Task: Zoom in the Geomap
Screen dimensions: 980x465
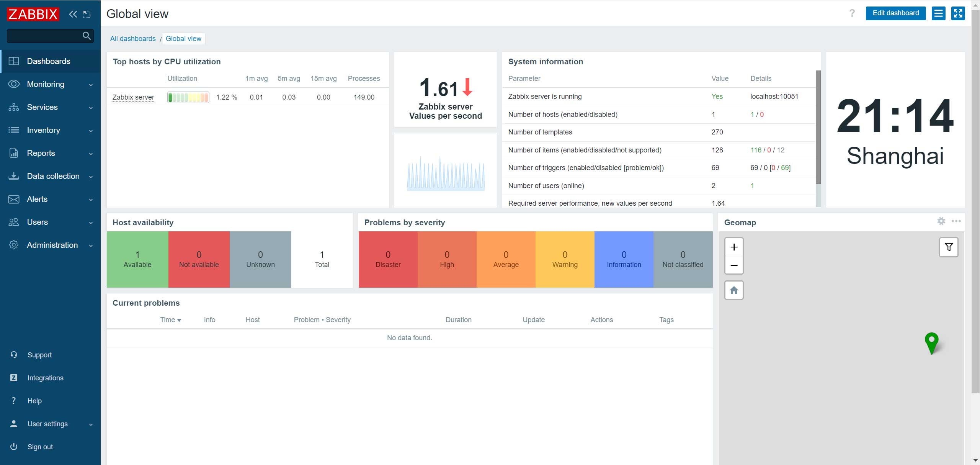Action: (734, 247)
